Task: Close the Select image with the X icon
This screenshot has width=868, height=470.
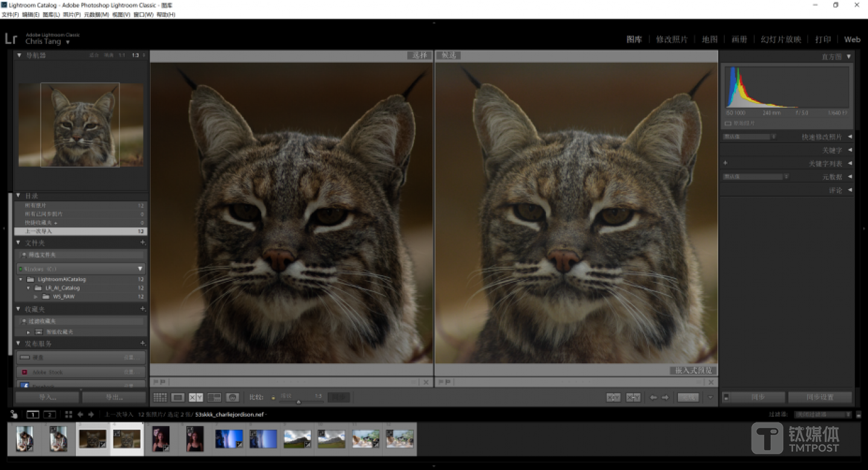Action: (x=426, y=383)
